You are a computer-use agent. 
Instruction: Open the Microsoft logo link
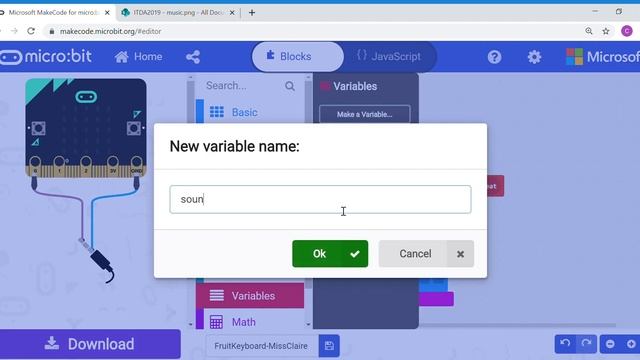[x=602, y=57]
